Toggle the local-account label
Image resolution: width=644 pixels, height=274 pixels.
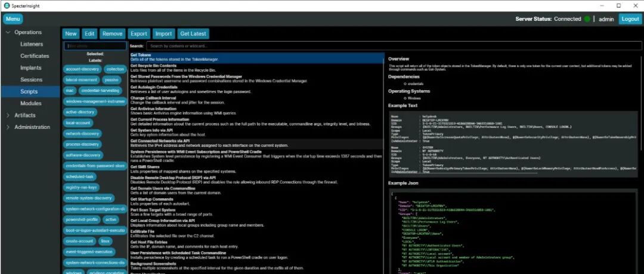pos(78,122)
